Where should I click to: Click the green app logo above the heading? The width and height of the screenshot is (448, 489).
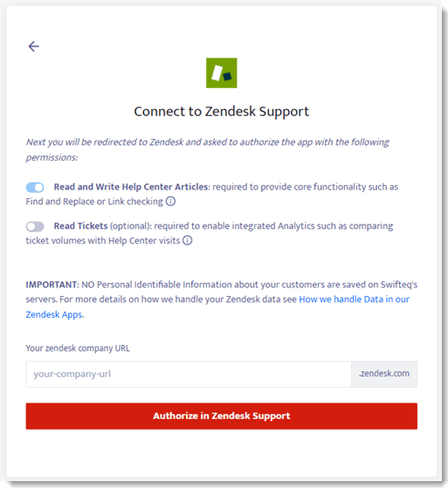[x=222, y=73]
